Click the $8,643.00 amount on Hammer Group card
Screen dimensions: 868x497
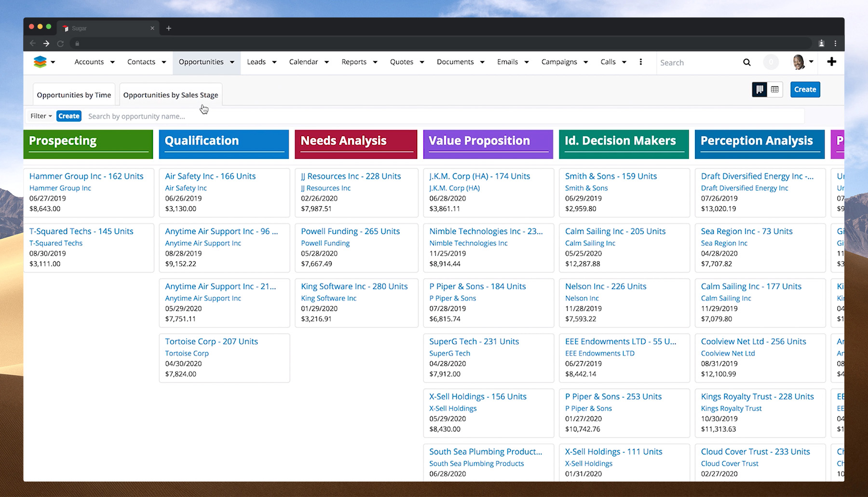click(45, 209)
